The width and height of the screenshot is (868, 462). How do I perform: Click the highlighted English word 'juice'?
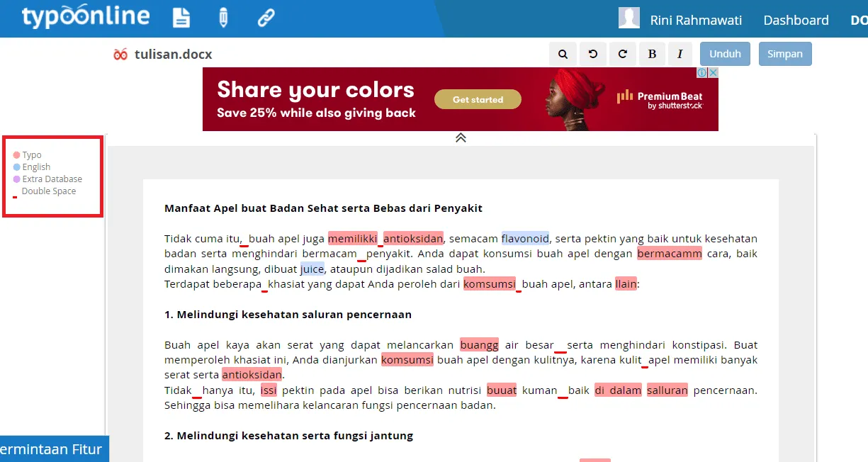tap(312, 269)
